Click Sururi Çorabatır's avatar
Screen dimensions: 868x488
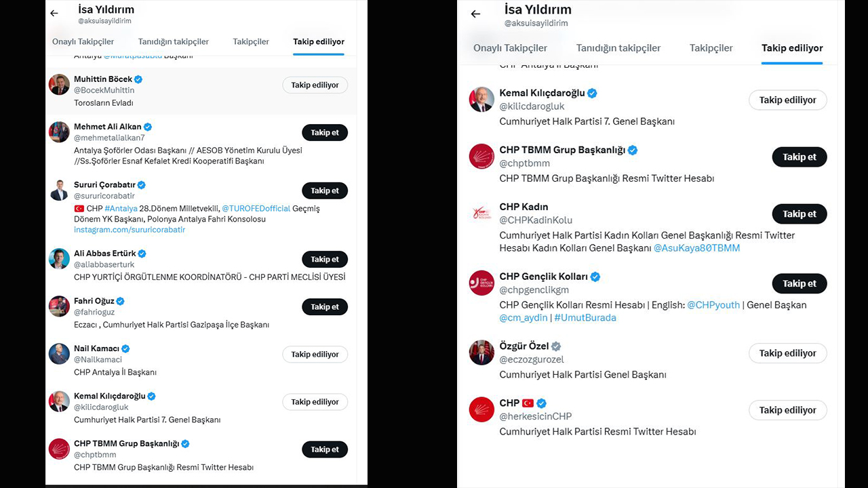[x=59, y=190]
